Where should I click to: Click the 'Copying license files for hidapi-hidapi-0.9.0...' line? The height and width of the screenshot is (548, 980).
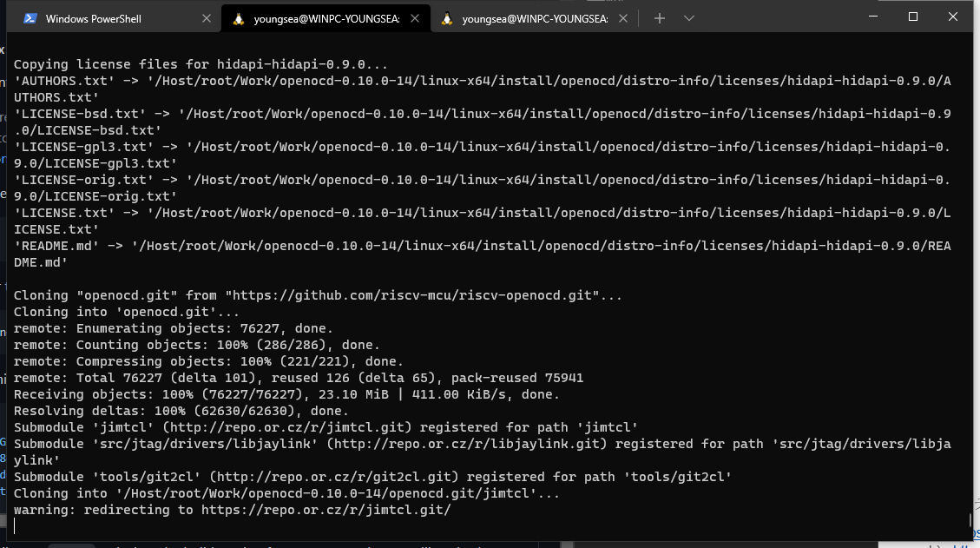point(201,64)
